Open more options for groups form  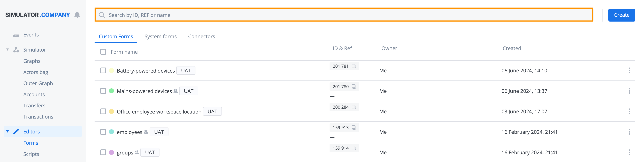pyautogui.click(x=629, y=152)
